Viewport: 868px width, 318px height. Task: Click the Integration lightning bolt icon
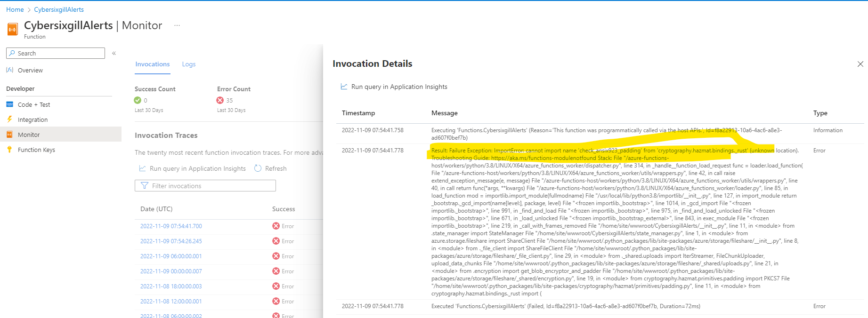pos(9,119)
